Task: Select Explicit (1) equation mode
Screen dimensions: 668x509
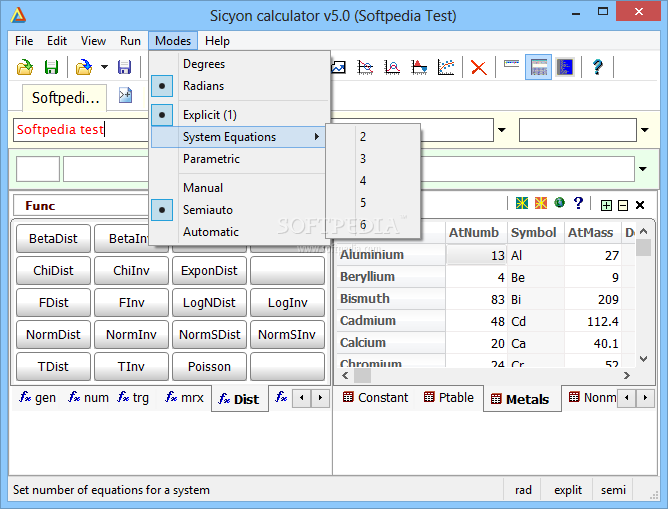Action: coord(240,115)
